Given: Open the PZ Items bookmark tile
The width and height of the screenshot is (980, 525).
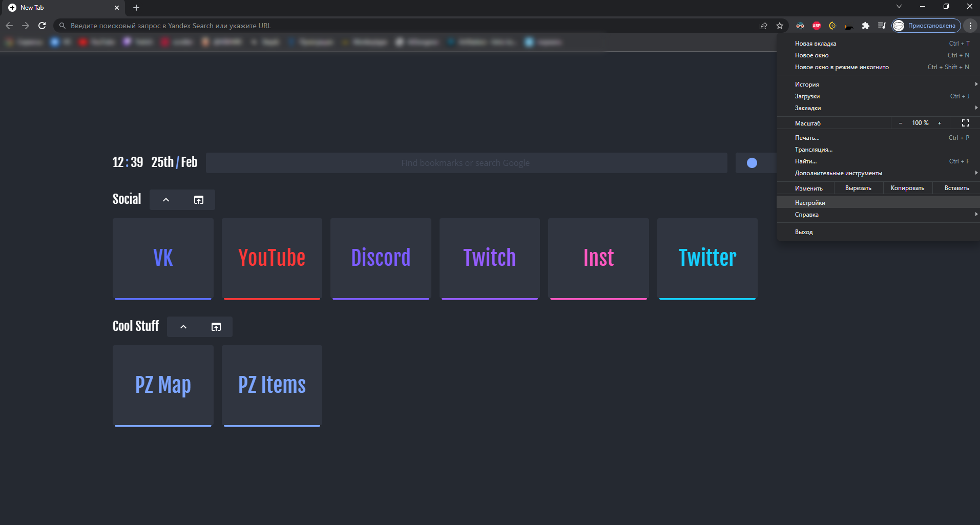Looking at the screenshot, I should click(272, 386).
